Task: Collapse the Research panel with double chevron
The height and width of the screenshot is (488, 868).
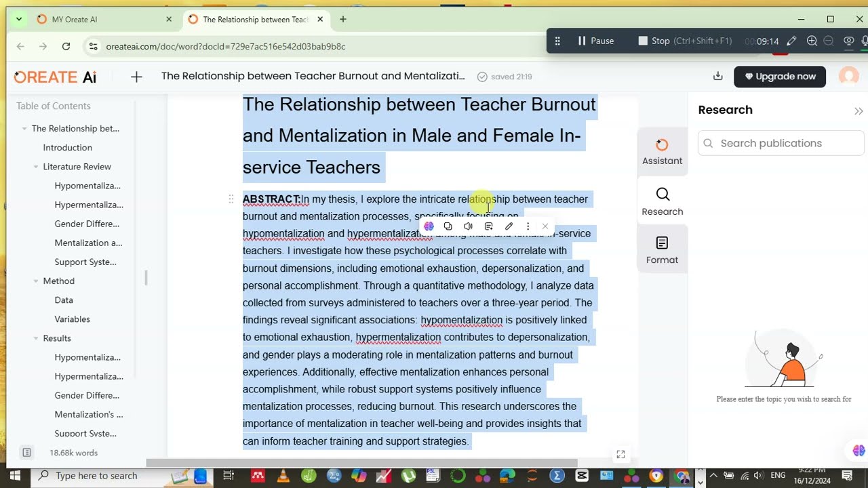Action: [859, 111]
